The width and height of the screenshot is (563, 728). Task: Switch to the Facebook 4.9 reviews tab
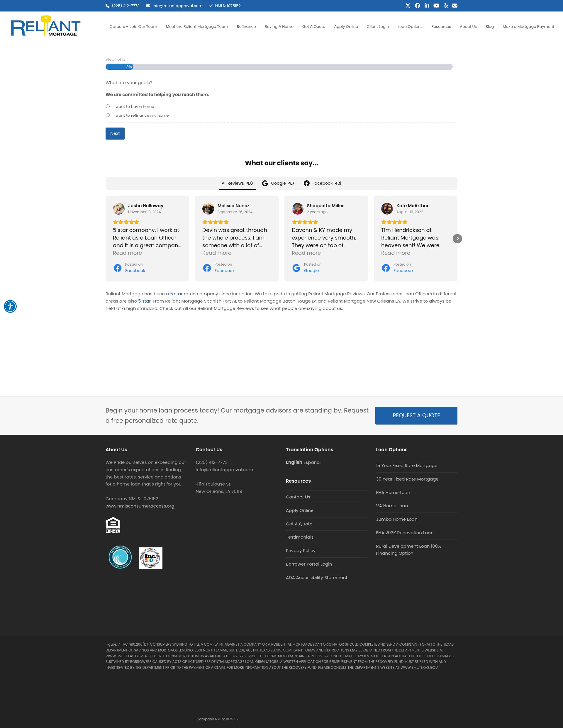pyautogui.click(x=323, y=183)
